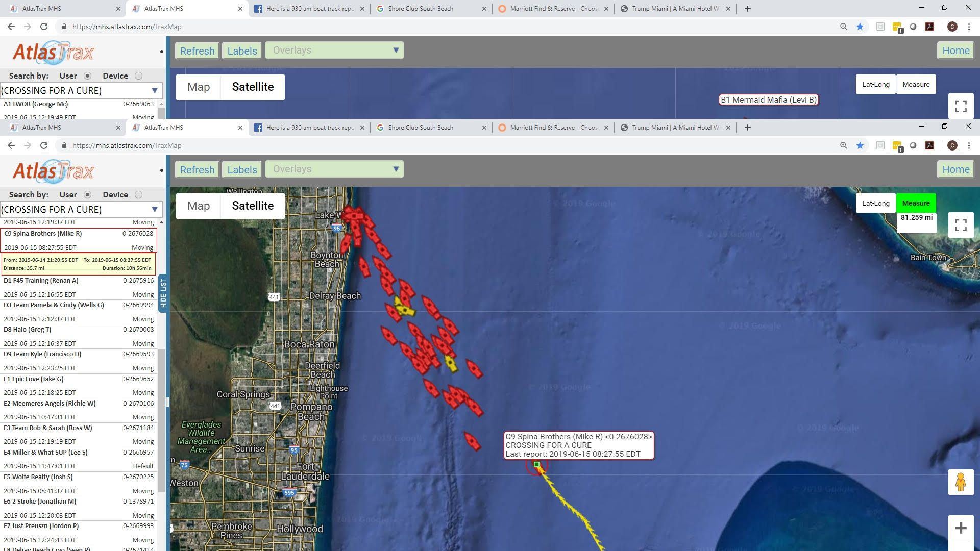Open zoom magnifier icon in lower address bar

click(x=843, y=145)
